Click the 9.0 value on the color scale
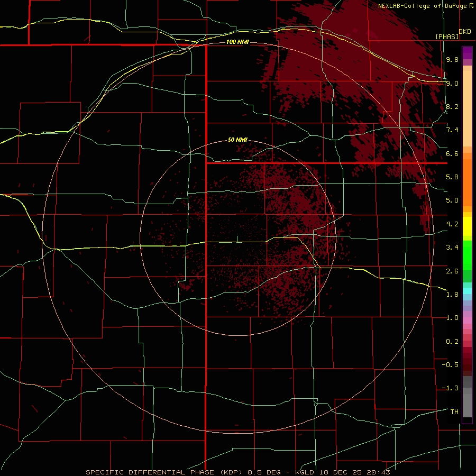The image size is (476, 476). pyautogui.click(x=452, y=83)
